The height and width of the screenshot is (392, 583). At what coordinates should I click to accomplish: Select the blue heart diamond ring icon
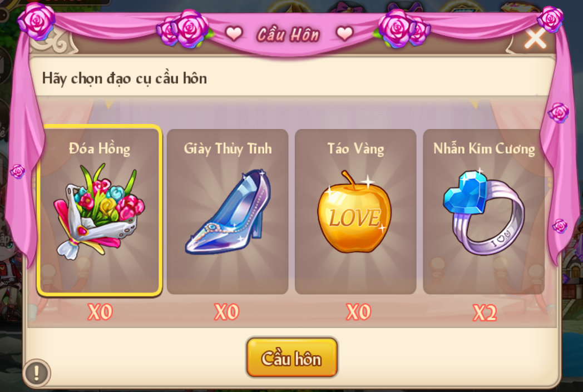[x=484, y=212]
